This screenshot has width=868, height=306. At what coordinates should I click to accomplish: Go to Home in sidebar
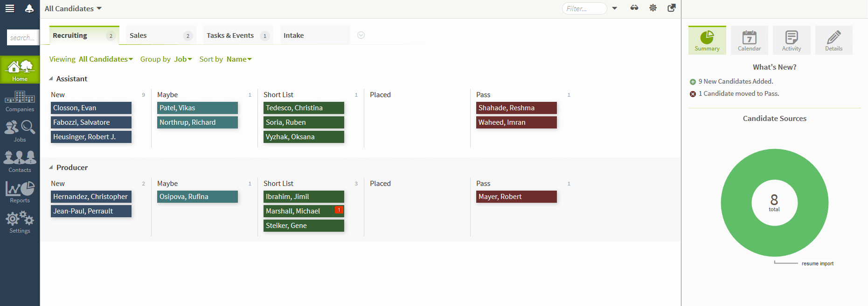[20, 70]
